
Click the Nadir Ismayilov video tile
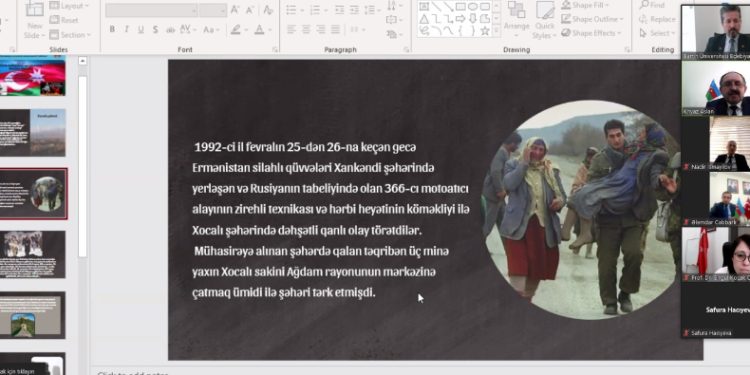click(716, 143)
